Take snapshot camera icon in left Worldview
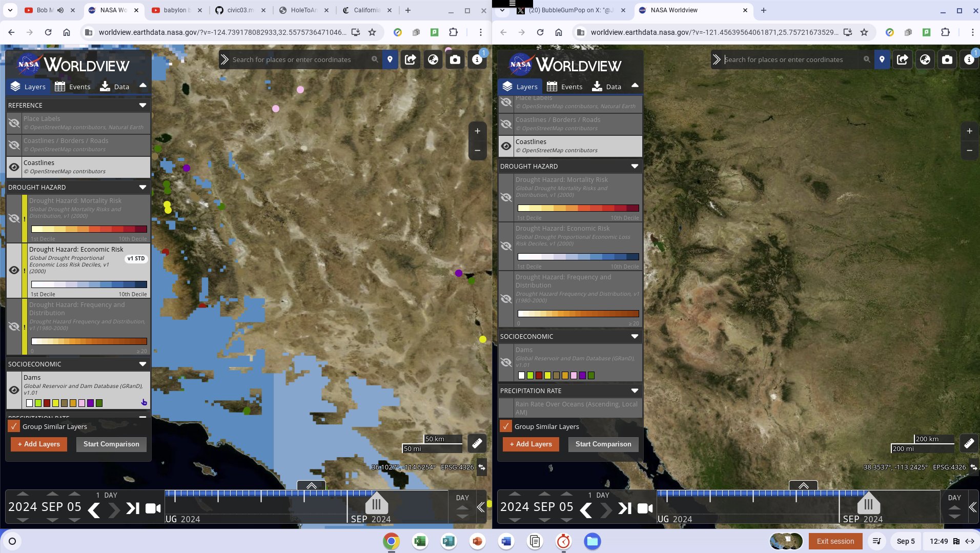Image resolution: width=980 pixels, height=553 pixels. pyautogui.click(x=455, y=59)
